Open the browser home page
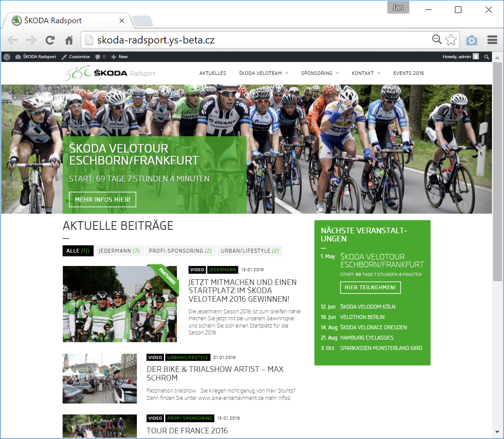 click(69, 40)
